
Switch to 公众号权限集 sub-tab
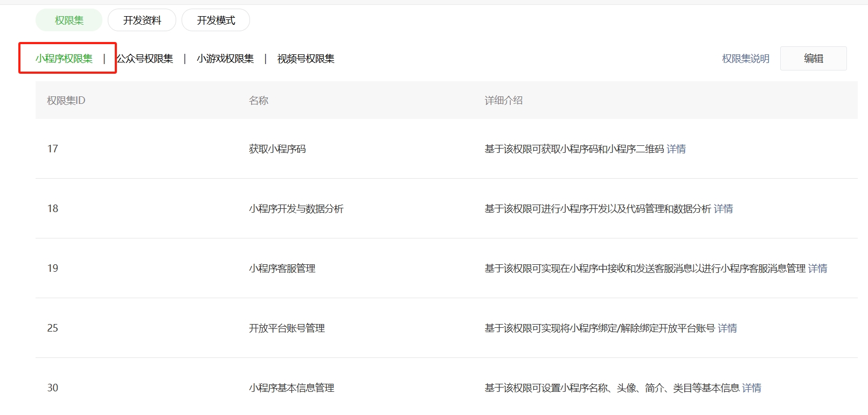145,59
